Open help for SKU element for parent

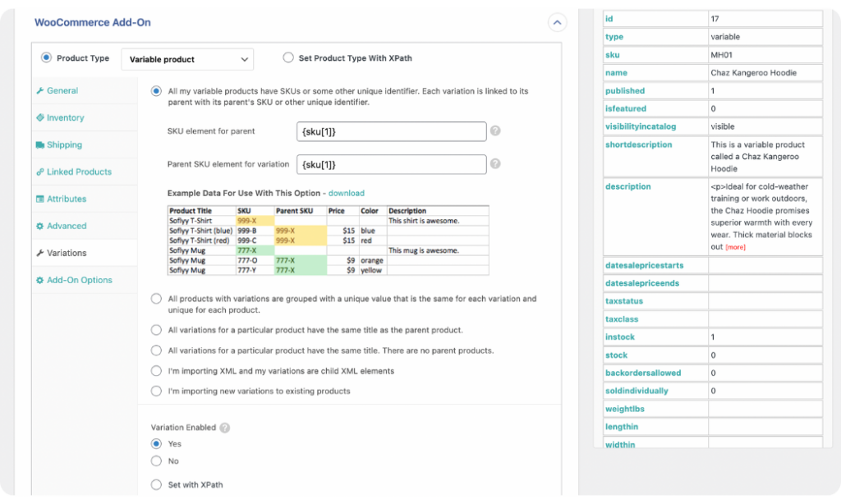click(495, 131)
